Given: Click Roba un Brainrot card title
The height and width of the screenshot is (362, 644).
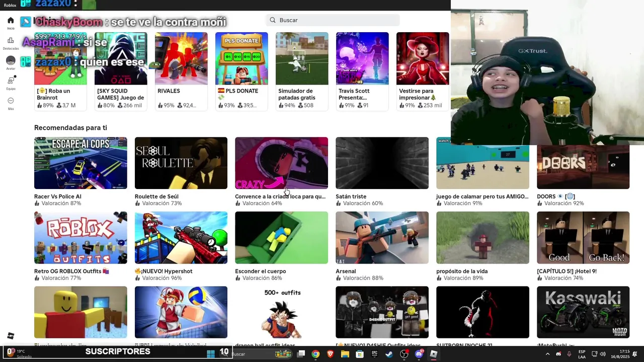Looking at the screenshot, I should 54,95.
